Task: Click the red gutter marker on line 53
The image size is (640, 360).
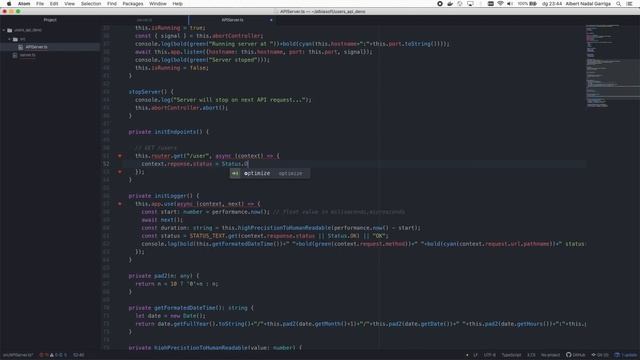Action: pyautogui.click(x=120, y=172)
